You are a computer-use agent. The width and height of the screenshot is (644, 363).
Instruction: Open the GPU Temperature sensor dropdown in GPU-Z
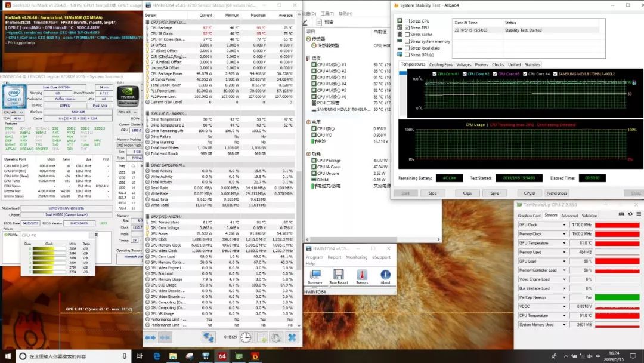(565, 243)
